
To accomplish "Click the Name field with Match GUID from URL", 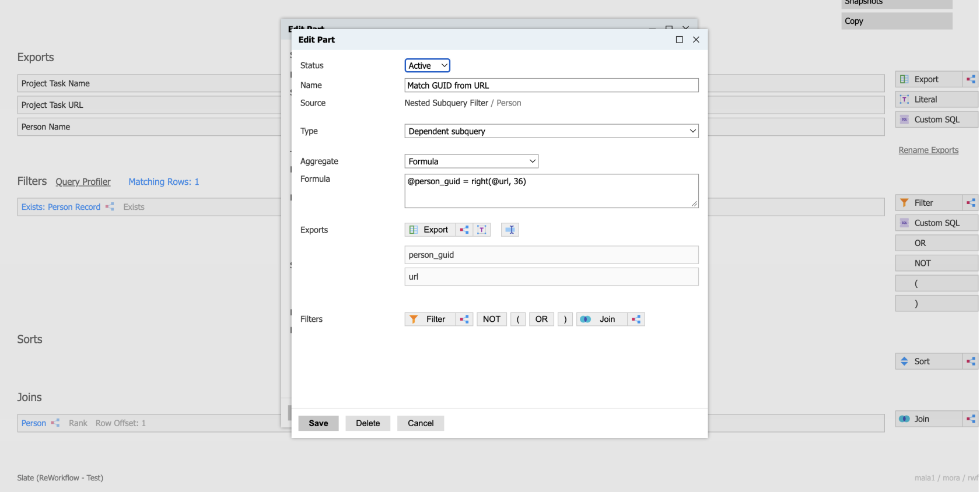I will pyautogui.click(x=551, y=85).
